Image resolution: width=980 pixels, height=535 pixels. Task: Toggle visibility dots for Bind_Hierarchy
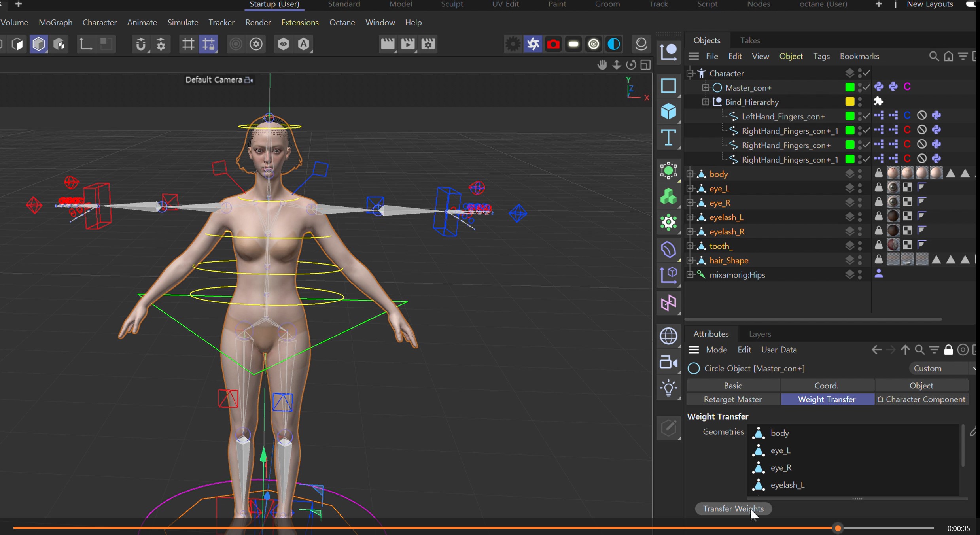pyautogui.click(x=860, y=102)
